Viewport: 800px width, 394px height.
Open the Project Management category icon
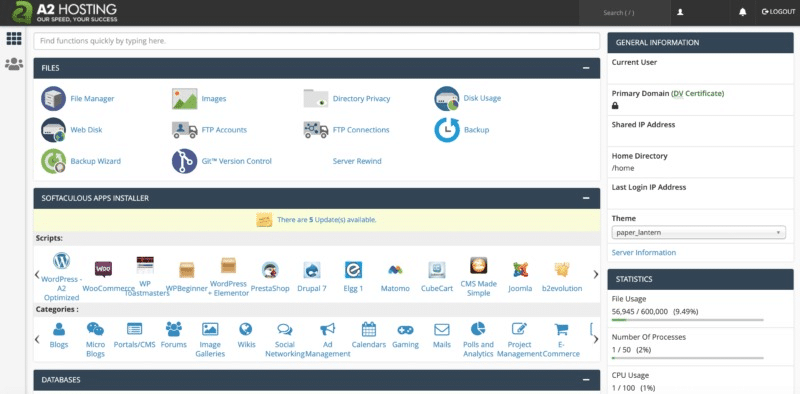[x=519, y=329]
